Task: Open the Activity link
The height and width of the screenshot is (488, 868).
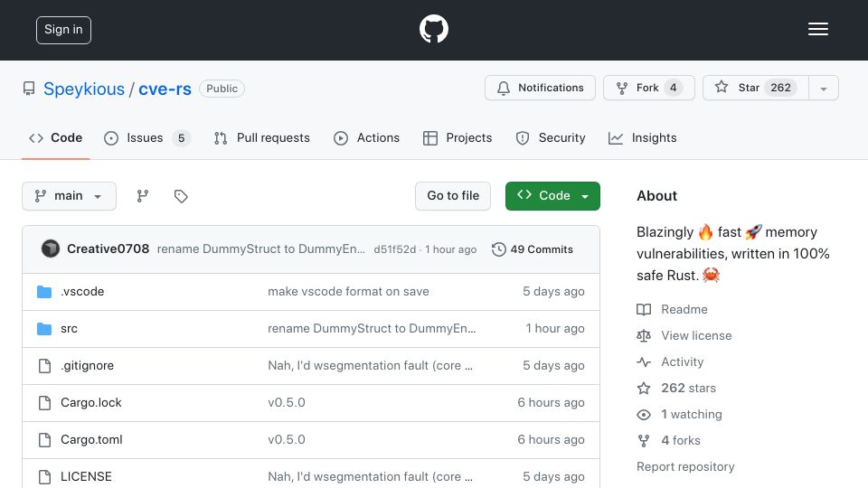Action: pyautogui.click(x=670, y=361)
